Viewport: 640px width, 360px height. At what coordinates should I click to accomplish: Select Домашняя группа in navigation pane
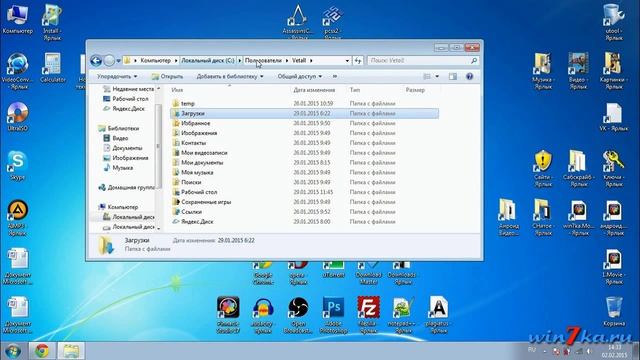[127, 187]
